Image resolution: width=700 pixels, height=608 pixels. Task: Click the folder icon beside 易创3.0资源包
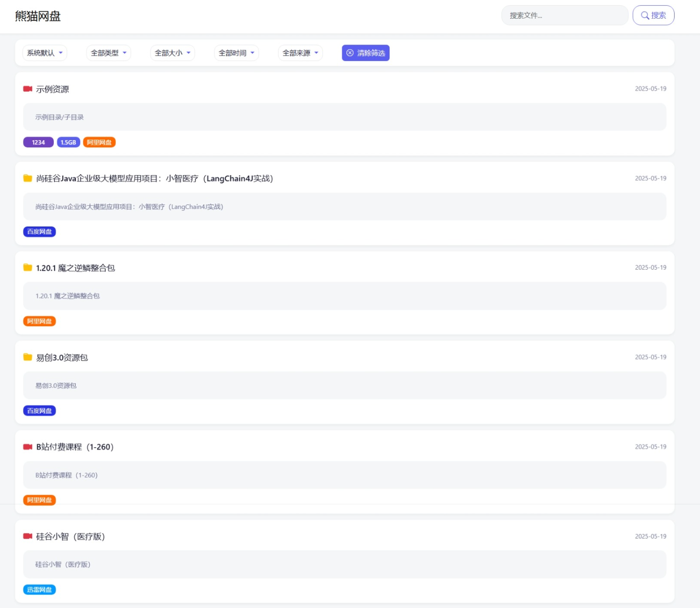tap(28, 358)
